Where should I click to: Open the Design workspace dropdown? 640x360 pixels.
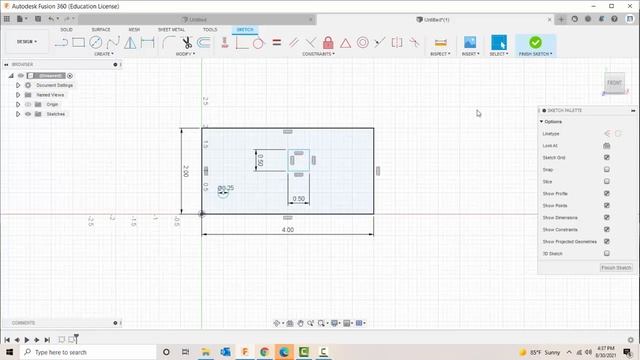pos(27,42)
